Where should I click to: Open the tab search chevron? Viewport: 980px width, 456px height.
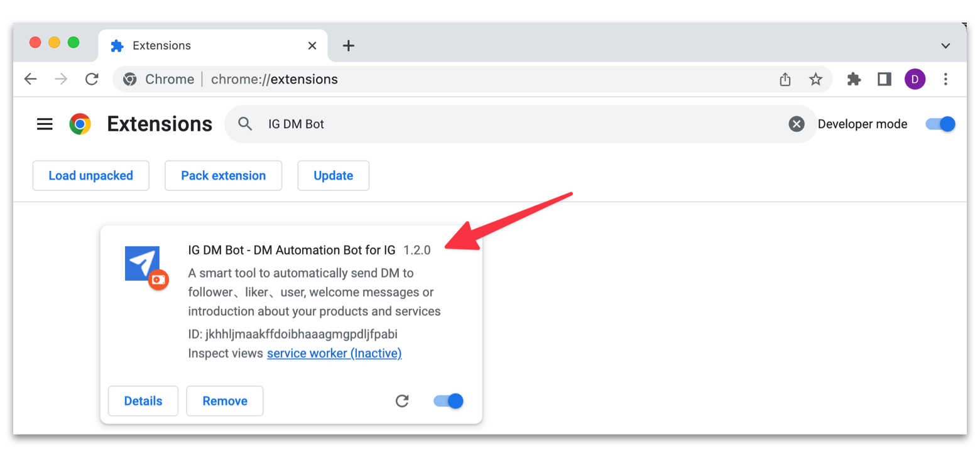point(945,45)
